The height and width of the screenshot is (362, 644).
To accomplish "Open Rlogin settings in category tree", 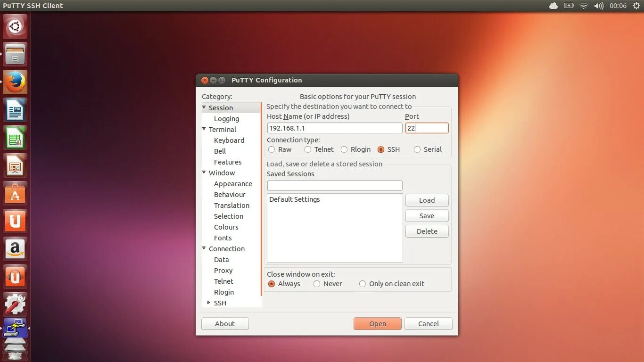I will pos(224,292).
